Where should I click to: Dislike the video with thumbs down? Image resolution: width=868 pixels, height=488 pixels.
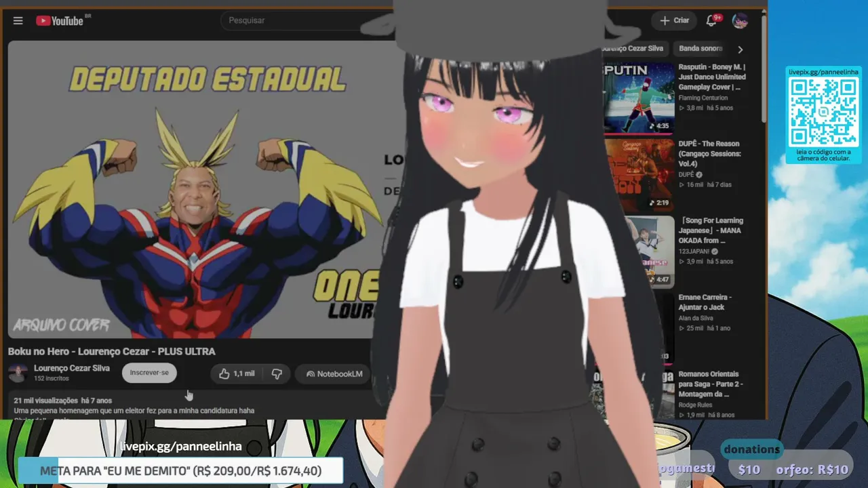point(277,373)
